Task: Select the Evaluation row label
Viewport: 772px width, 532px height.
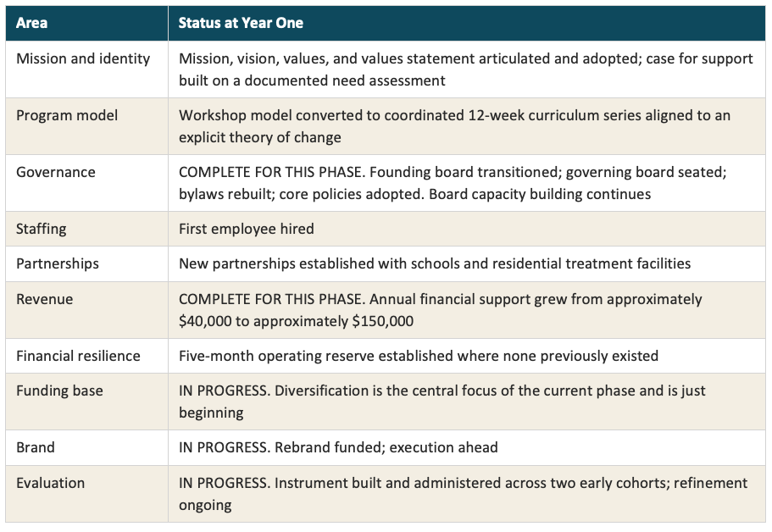Action: click(50, 483)
